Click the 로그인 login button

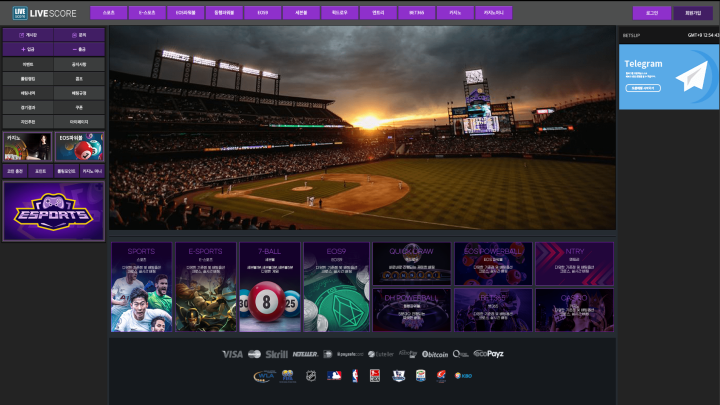click(x=652, y=13)
